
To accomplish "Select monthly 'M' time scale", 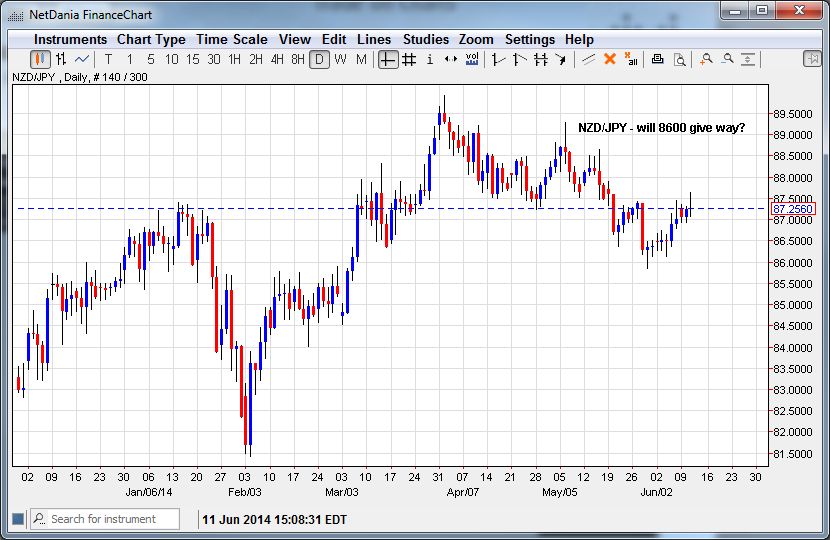I will coord(362,59).
